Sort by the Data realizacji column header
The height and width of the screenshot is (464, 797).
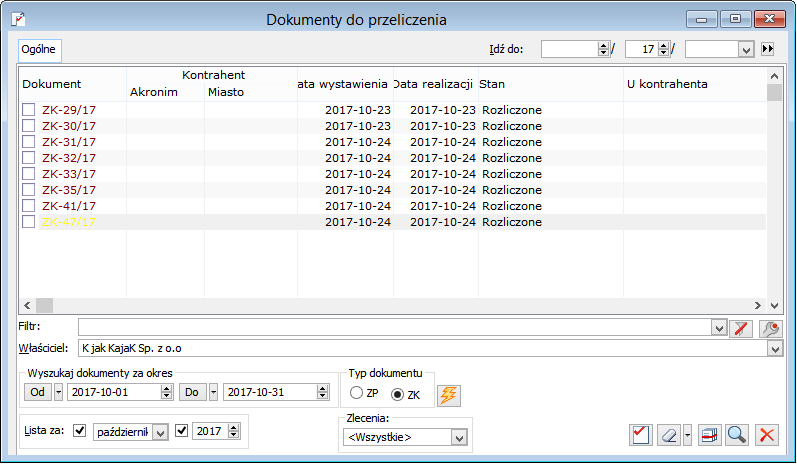click(436, 84)
